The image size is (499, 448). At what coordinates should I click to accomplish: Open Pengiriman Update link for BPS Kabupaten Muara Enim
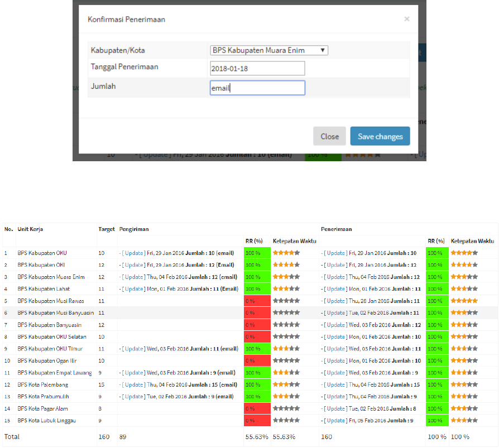(x=134, y=277)
